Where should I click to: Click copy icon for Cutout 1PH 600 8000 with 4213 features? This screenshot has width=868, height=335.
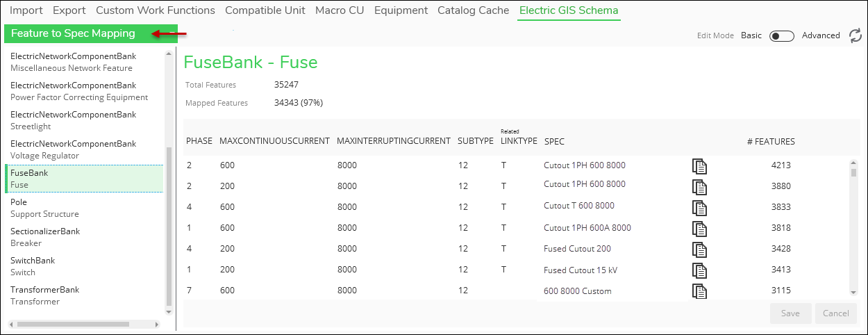(x=699, y=166)
